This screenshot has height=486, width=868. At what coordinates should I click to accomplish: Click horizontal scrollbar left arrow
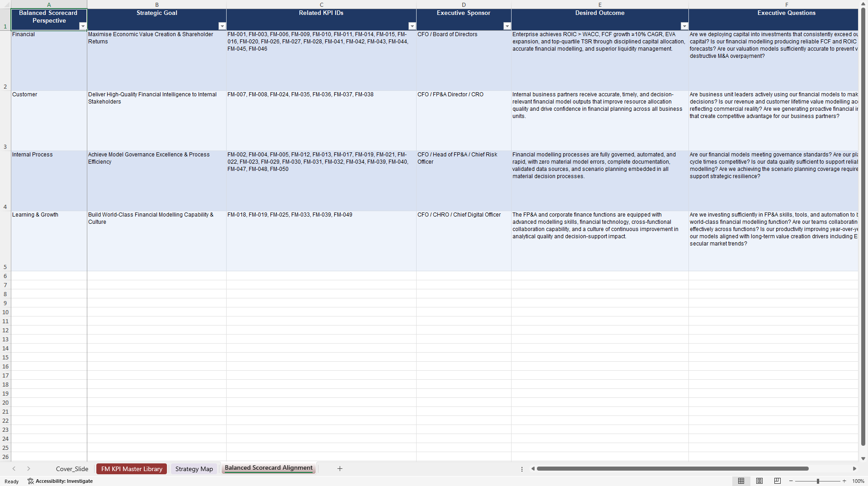(x=533, y=469)
